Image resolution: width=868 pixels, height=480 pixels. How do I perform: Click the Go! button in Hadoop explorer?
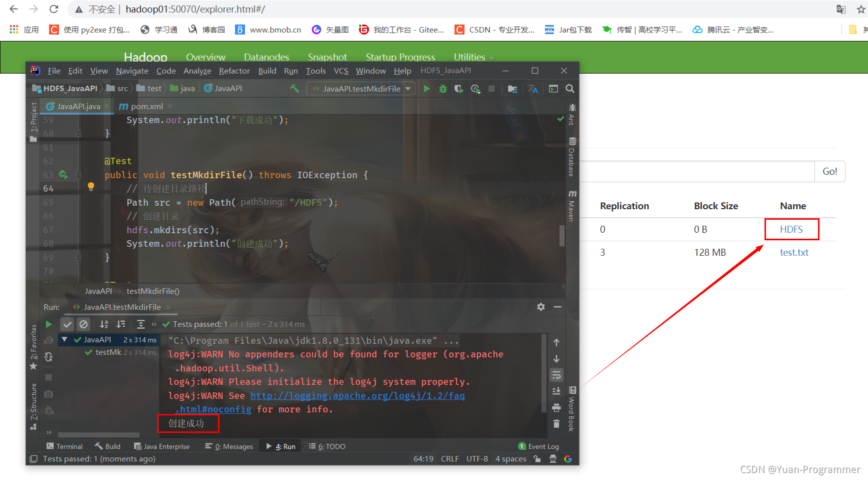point(830,171)
